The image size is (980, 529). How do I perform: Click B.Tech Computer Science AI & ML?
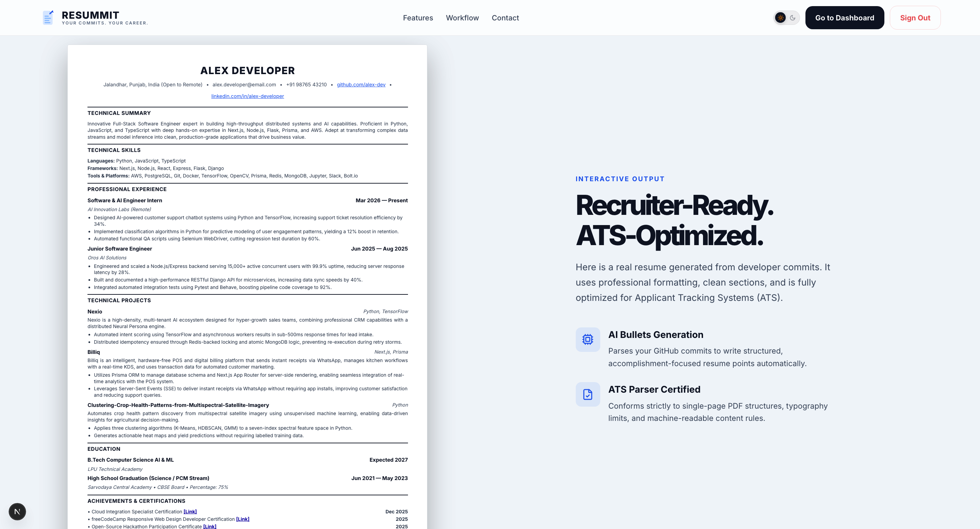click(130, 460)
